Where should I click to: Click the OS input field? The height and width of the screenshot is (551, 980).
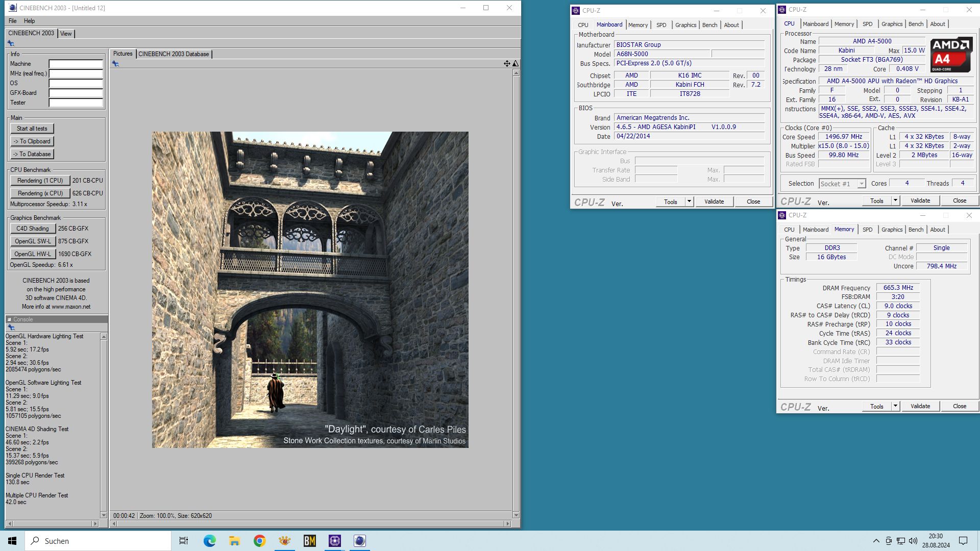point(76,83)
